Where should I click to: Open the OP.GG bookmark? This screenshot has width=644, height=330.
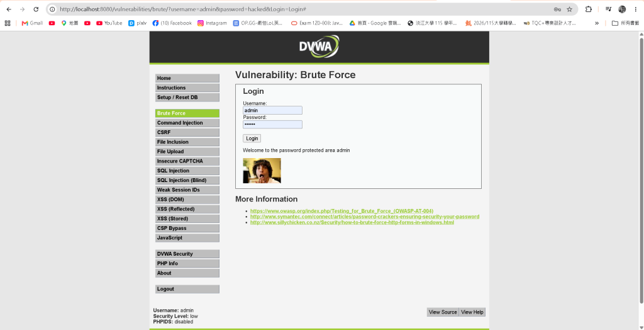pos(258,23)
